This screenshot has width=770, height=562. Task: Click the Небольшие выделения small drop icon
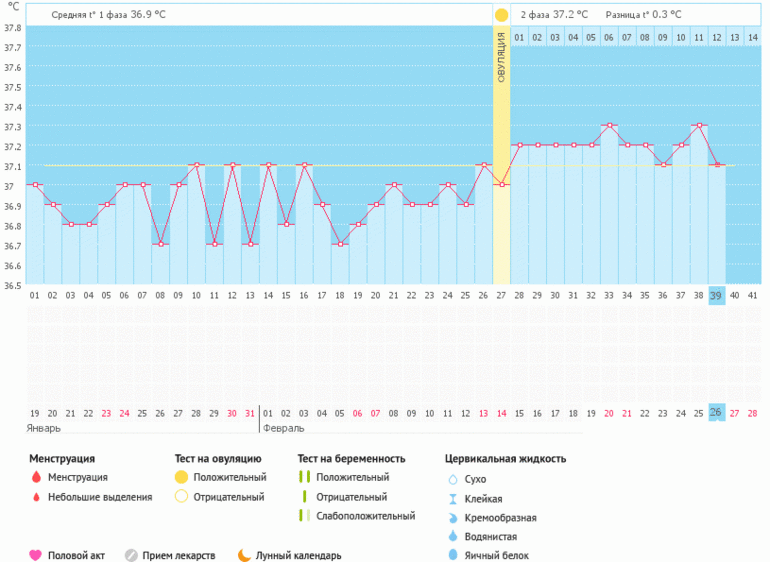click(x=36, y=497)
